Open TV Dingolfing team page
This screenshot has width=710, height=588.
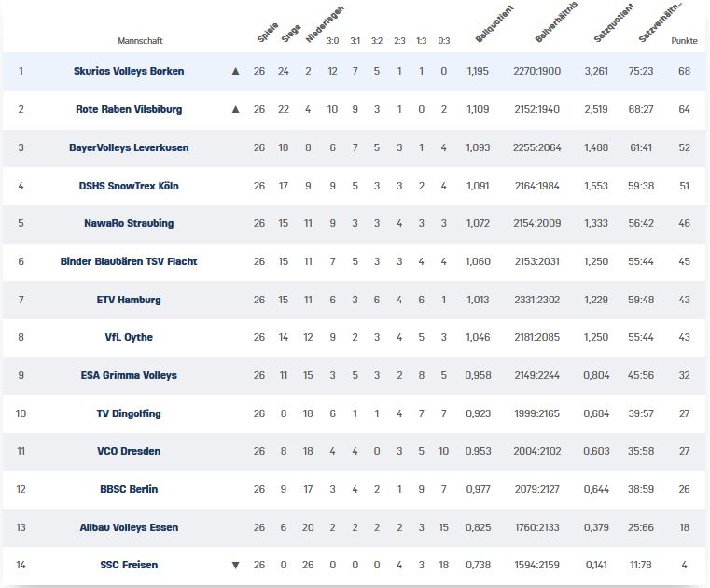129,413
